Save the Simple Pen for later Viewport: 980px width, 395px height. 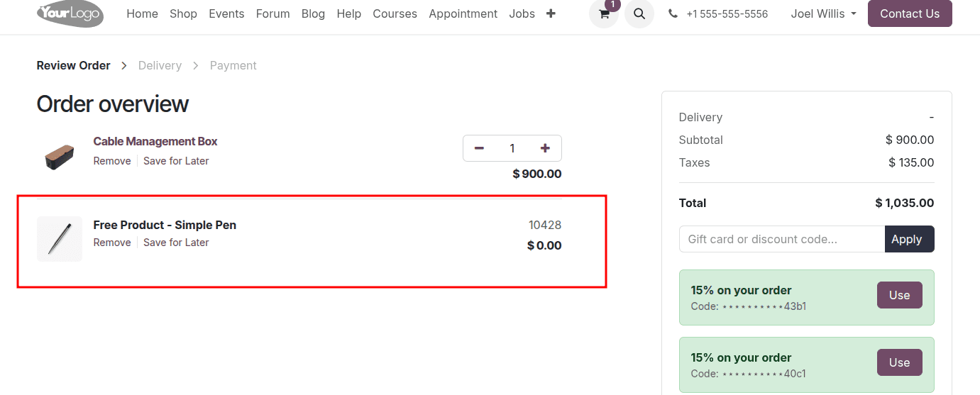[x=176, y=243]
